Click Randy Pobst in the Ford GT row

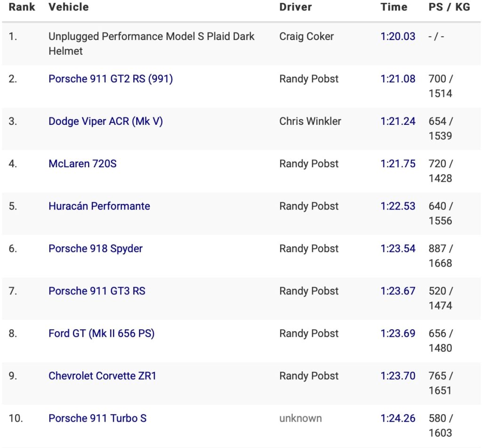click(x=309, y=334)
